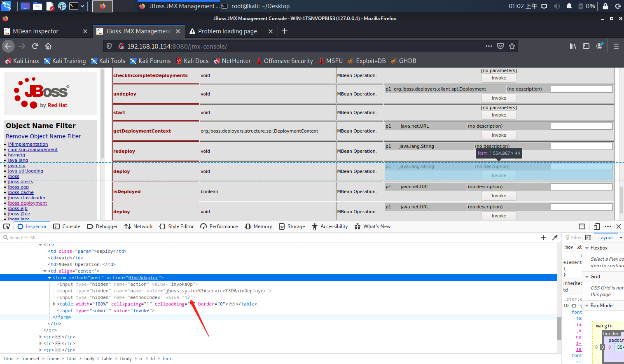Activate the element picker in DevTools
Viewport: 624px width, 364px height.
click(7, 226)
